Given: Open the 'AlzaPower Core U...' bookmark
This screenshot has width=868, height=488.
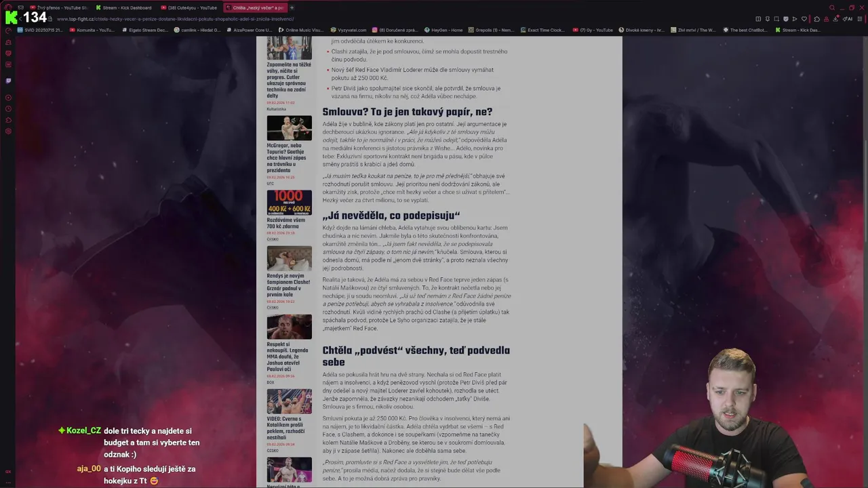Looking at the screenshot, I should click(x=249, y=30).
